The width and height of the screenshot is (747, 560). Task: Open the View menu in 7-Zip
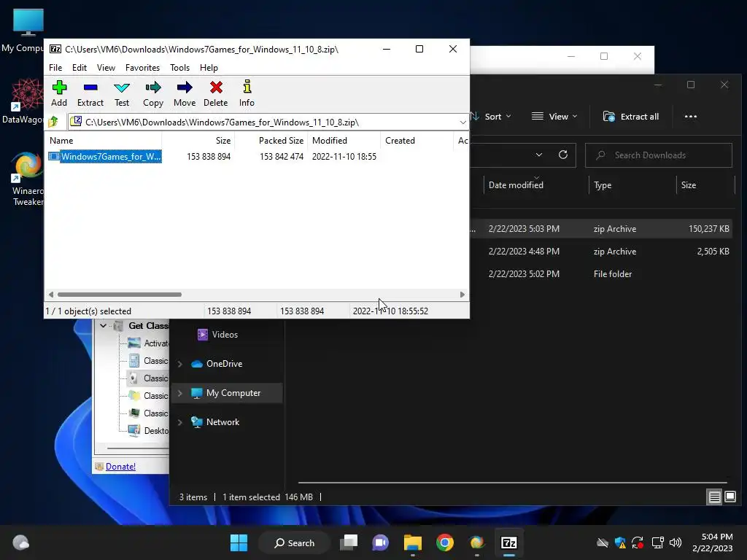pos(106,68)
